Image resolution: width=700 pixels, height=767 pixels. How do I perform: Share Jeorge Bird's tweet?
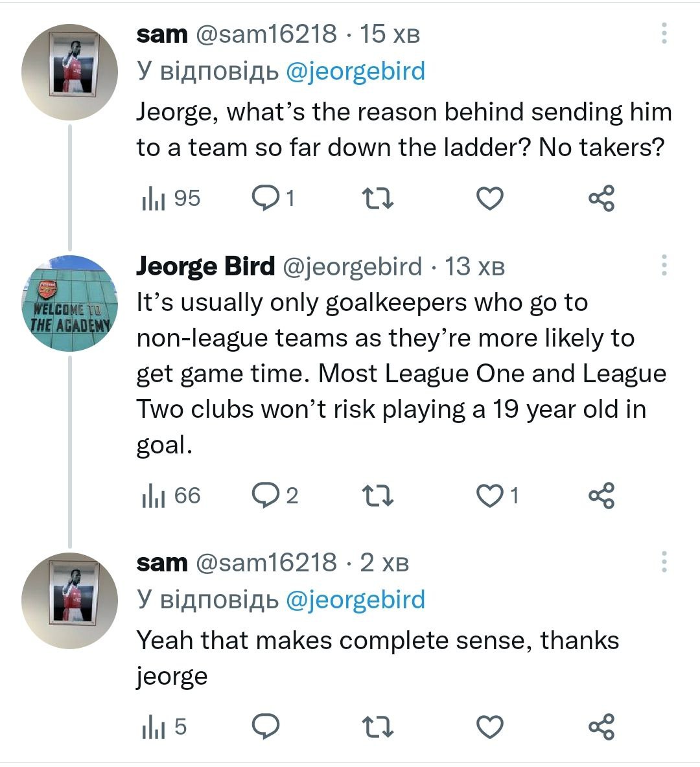tap(601, 496)
